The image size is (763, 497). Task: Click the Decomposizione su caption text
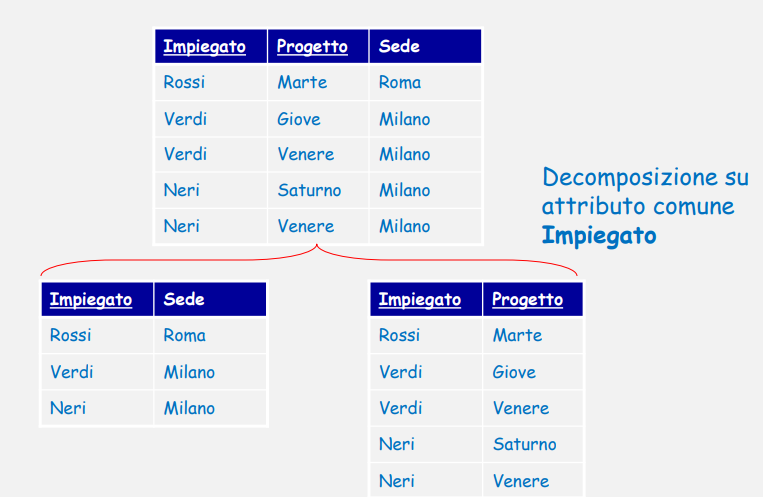tap(645, 177)
